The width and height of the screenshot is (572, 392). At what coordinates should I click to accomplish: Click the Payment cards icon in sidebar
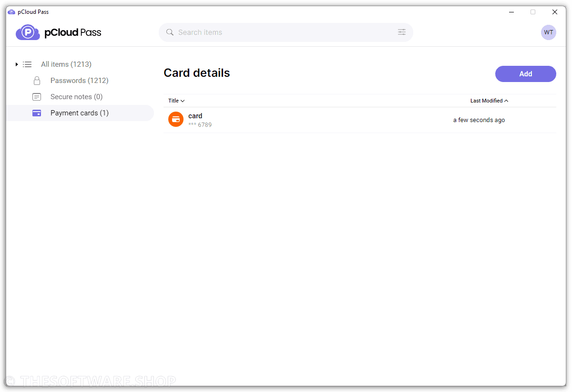[37, 113]
